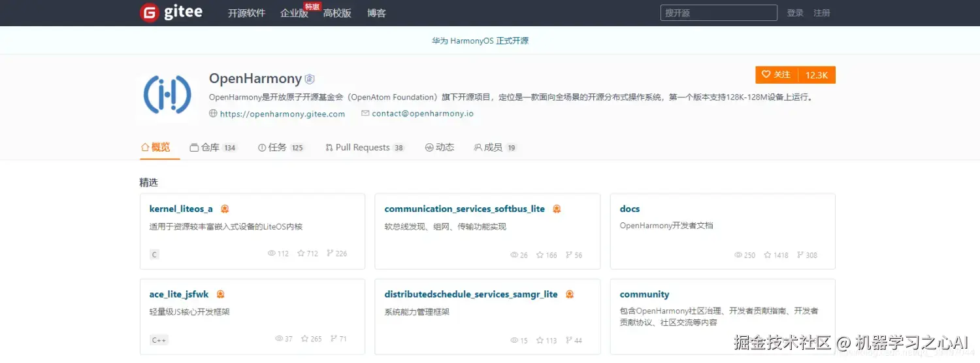Click the 关注 follow button
The height and width of the screenshot is (363, 980).
(x=777, y=75)
